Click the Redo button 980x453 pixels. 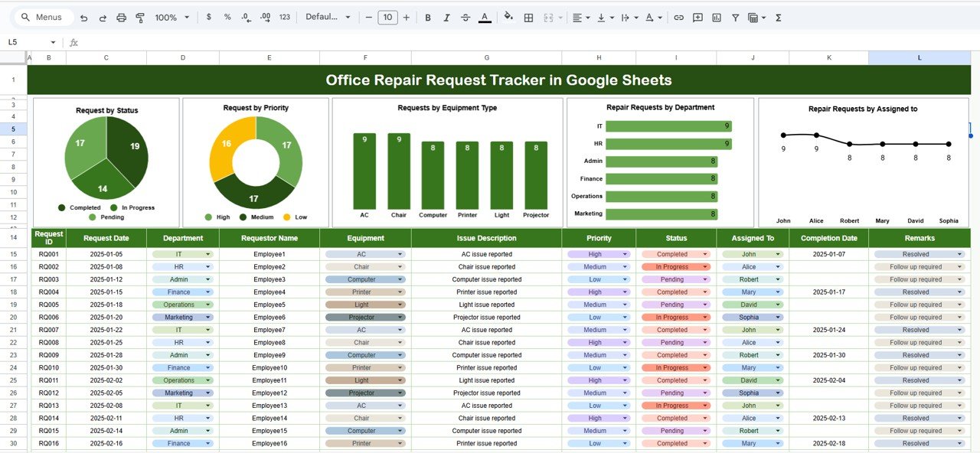[103, 16]
